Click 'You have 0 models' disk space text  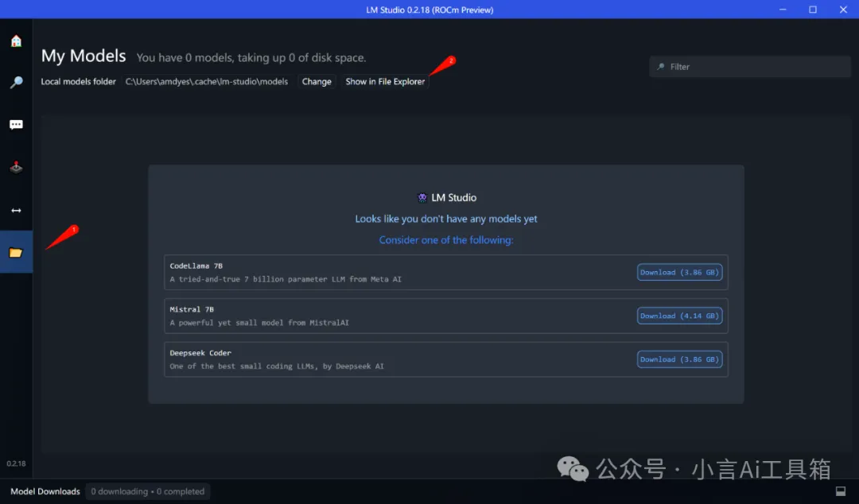click(251, 58)
